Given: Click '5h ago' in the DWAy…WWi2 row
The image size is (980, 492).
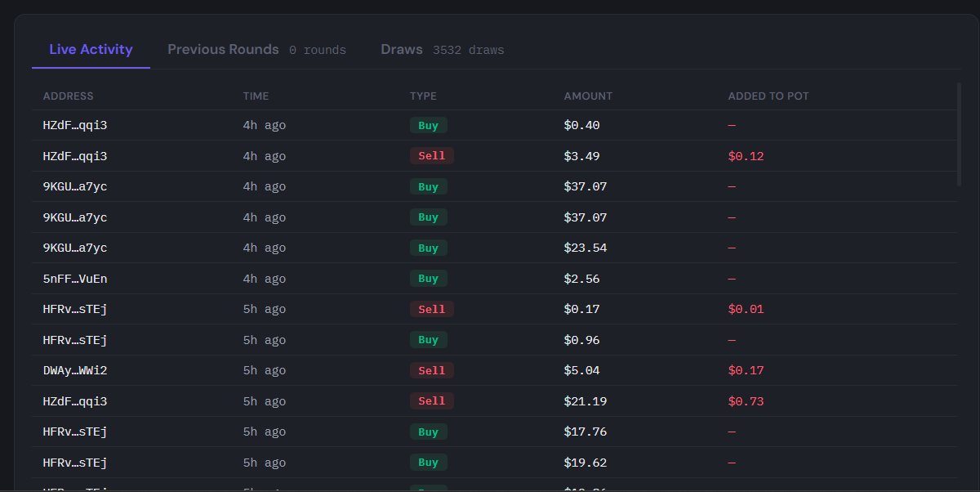Looking at the screenshot, I should click(265, 370).
